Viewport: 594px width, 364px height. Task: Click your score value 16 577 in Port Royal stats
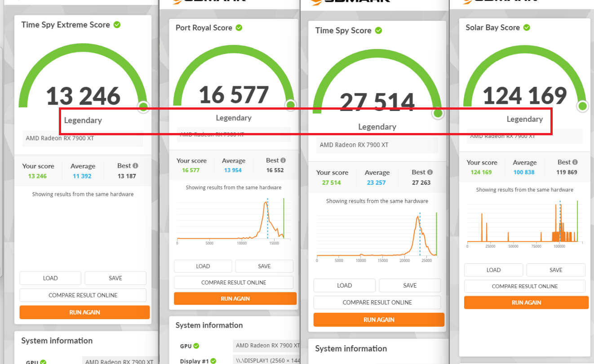191,170
